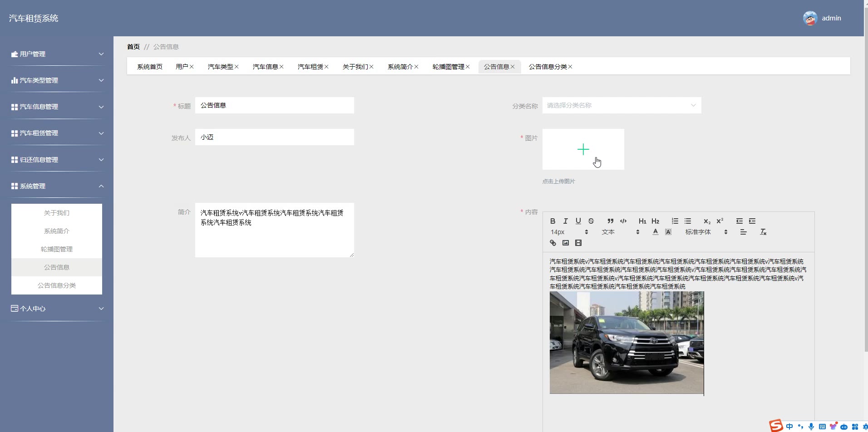The height and width of the screenshot is (432, 868).
Task: Insert a video via the film icon
Action: pos(578,243)
